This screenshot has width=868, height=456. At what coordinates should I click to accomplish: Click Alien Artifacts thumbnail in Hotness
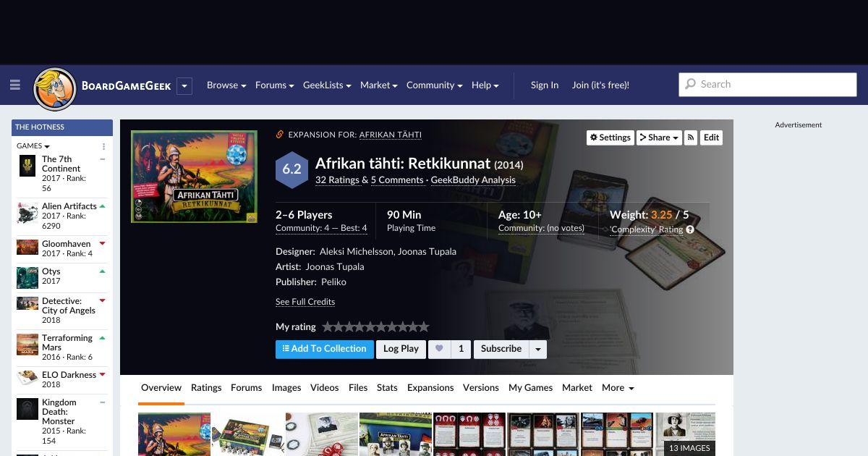pos(27,213)
